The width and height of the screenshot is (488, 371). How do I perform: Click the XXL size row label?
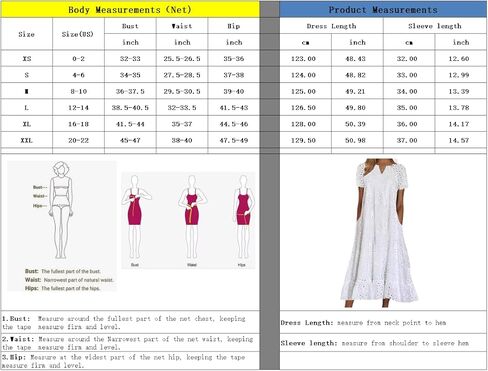[27, 140]
